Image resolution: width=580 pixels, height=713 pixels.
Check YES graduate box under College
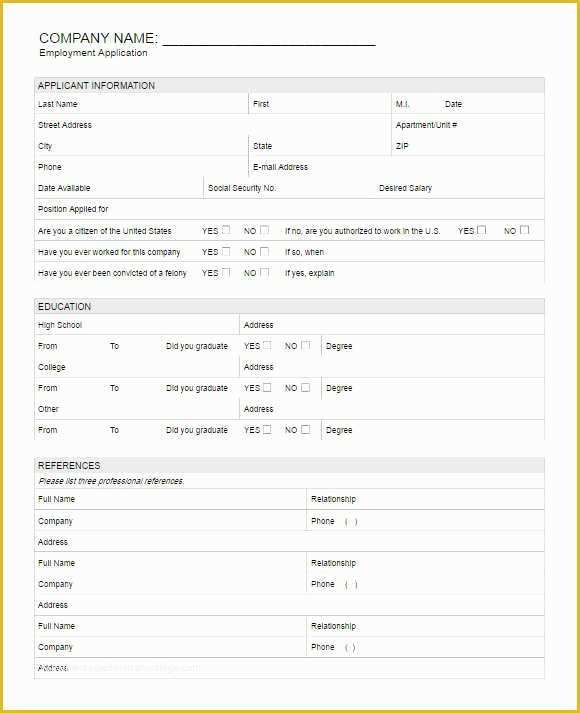[267, 387]
